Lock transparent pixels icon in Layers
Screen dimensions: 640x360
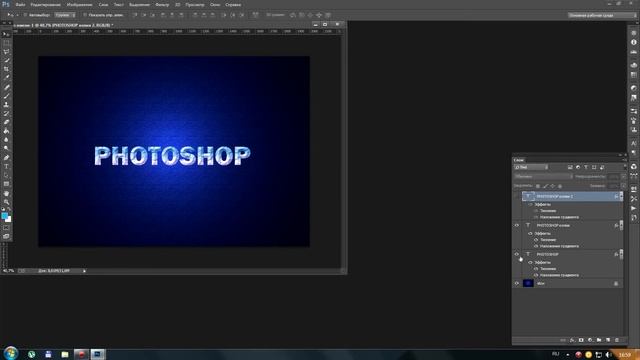538,186
